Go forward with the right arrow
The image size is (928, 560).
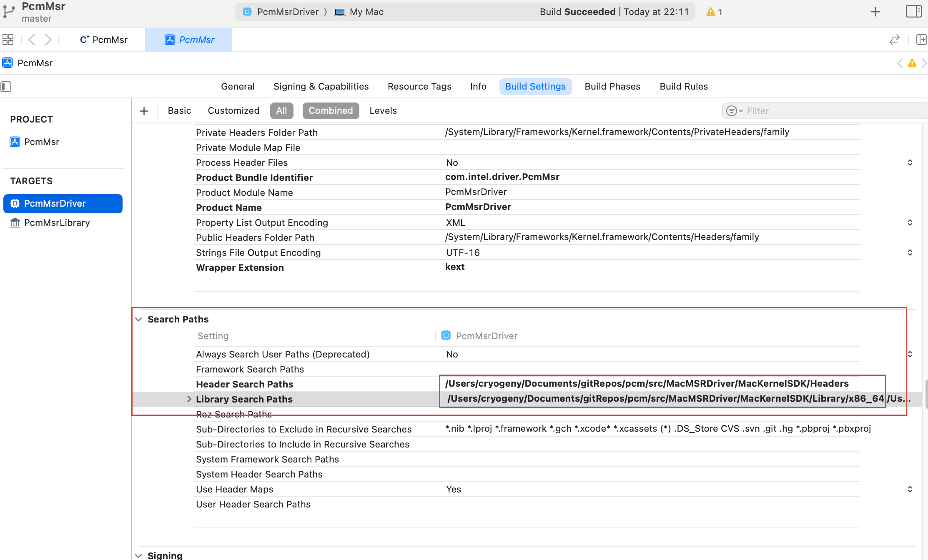(48, 40)
